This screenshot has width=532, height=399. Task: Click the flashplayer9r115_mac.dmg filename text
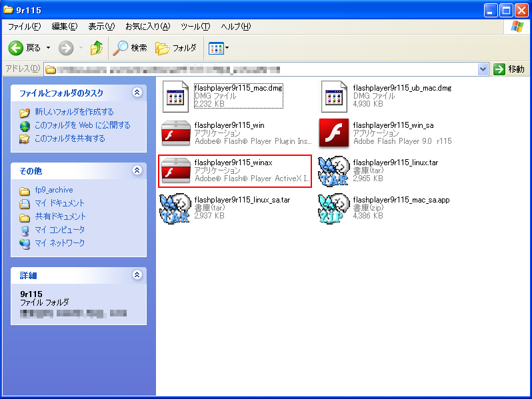tap(238, 88)
